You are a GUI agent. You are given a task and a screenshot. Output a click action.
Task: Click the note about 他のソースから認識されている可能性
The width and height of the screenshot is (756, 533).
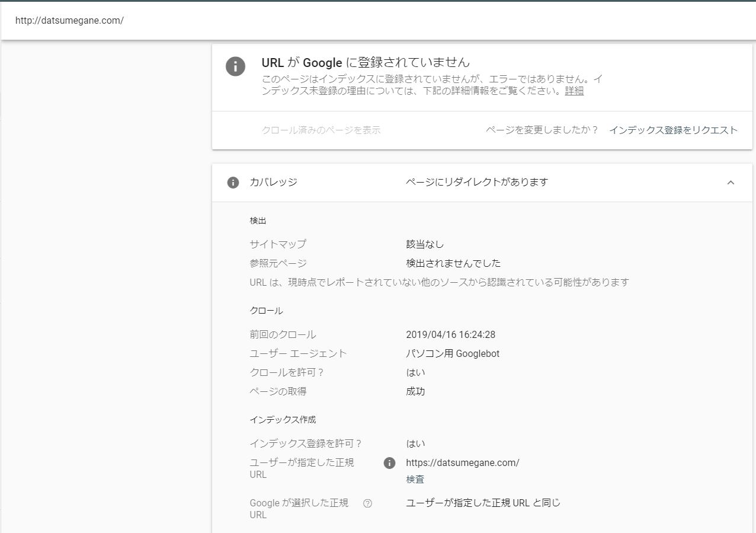click(x=439, y=282)
